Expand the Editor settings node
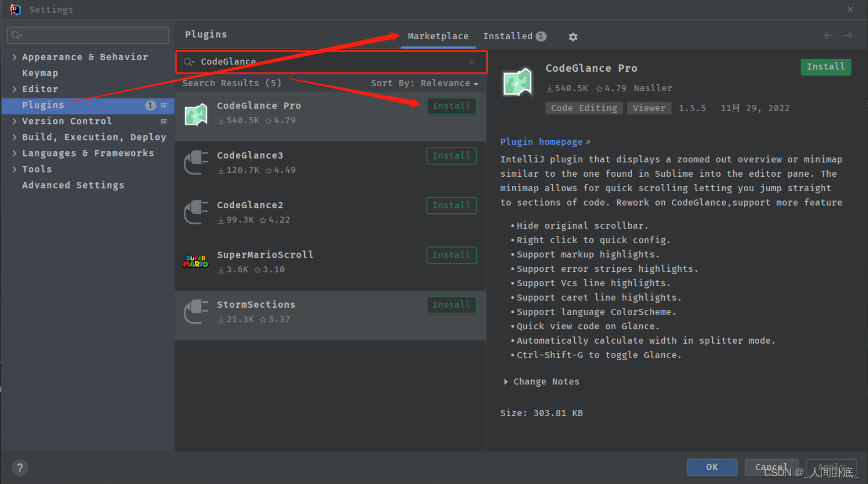 (14, 89)
